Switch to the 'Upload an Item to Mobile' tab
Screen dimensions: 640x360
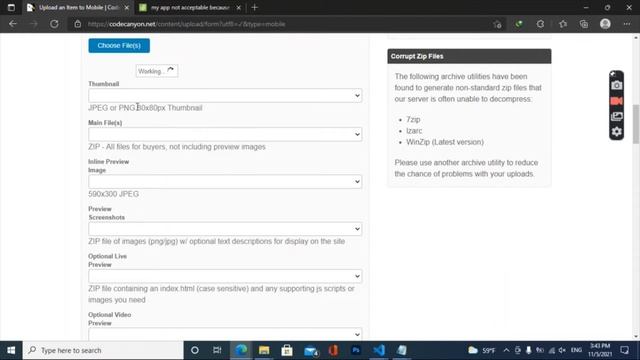(78, 7)
